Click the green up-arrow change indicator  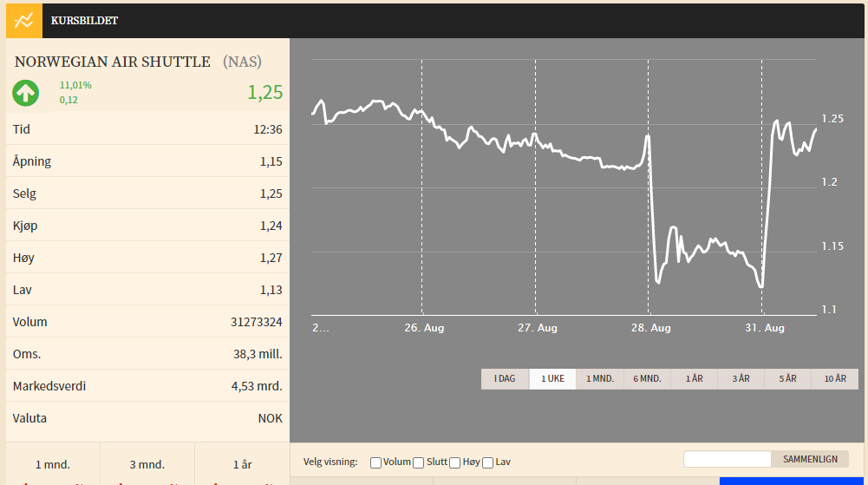[x=26, y=93]
